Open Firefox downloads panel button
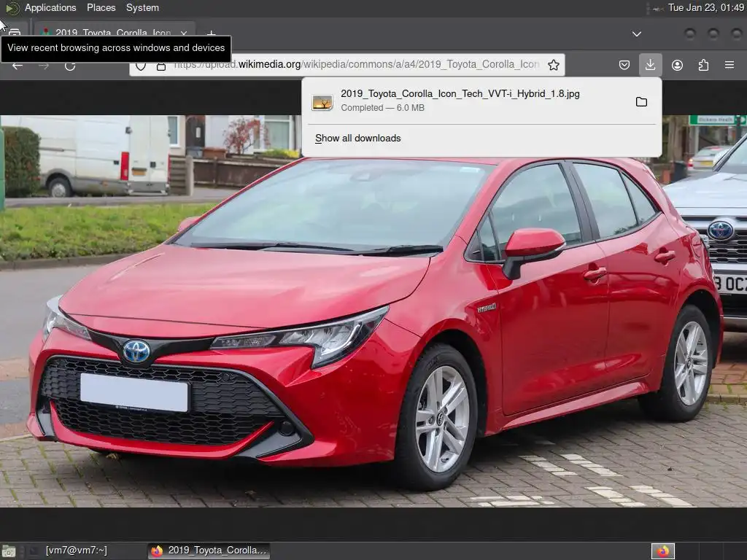The width and height of the screenshot is (747, 560). [650, 65]
